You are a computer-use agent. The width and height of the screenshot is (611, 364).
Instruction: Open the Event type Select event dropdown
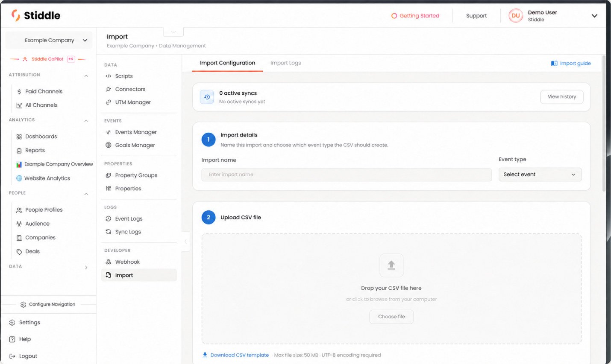click(x=540, y=175)
